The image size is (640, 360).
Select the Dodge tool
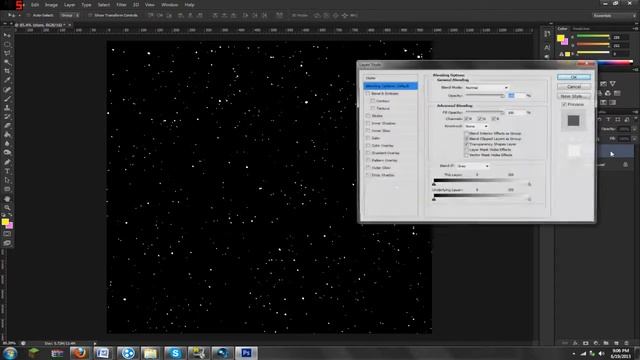tap(7, 152)
